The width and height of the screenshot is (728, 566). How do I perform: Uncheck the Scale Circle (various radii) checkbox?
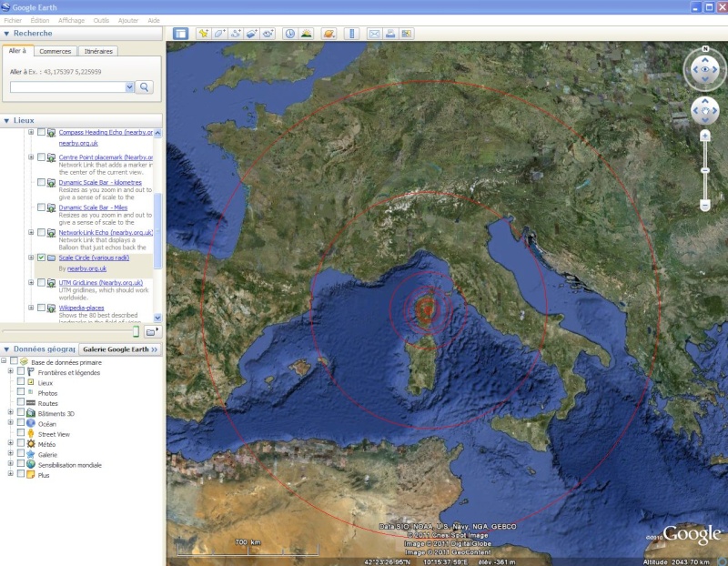pyautogui.click(x=41, y=258)
